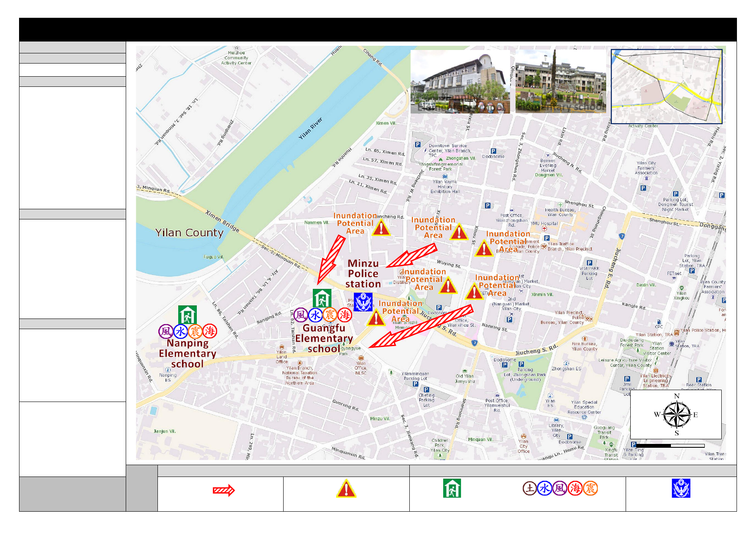756x535 pixels.
Task: Click the blue 水 circle above Nanping Elementary
Action: 180,331
